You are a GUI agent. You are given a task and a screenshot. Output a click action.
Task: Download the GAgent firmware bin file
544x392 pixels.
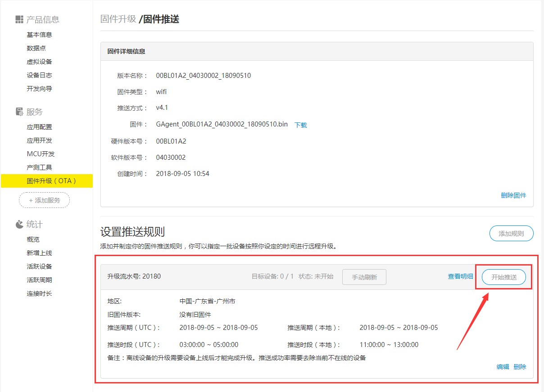click(x=300, y=125)
